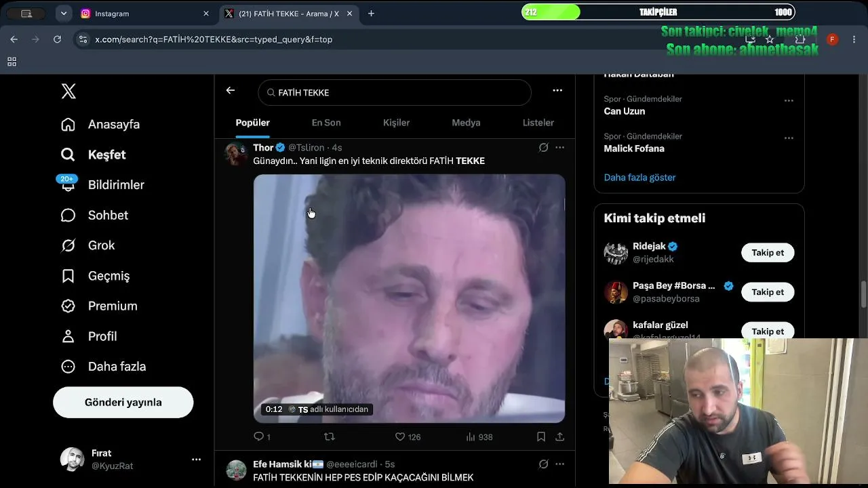Click the Gönderi yayınla button
This screenshot has height=488, width=868.
point(123,403)
